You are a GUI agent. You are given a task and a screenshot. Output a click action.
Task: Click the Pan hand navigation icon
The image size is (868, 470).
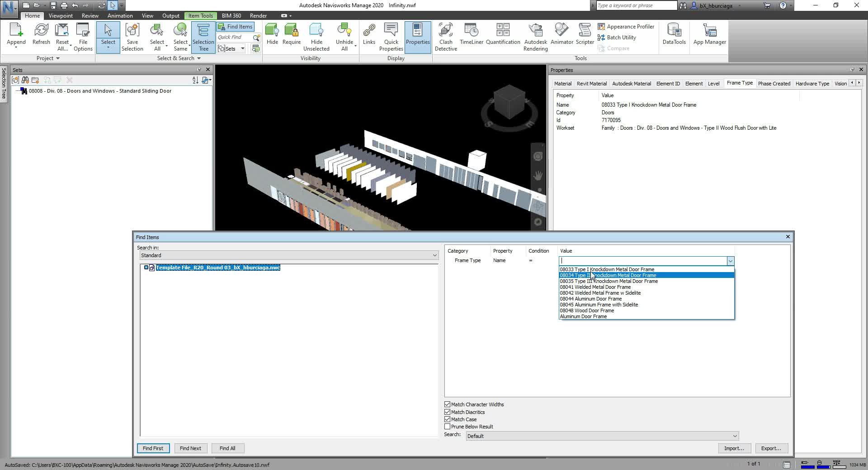(x=538, y=175)
